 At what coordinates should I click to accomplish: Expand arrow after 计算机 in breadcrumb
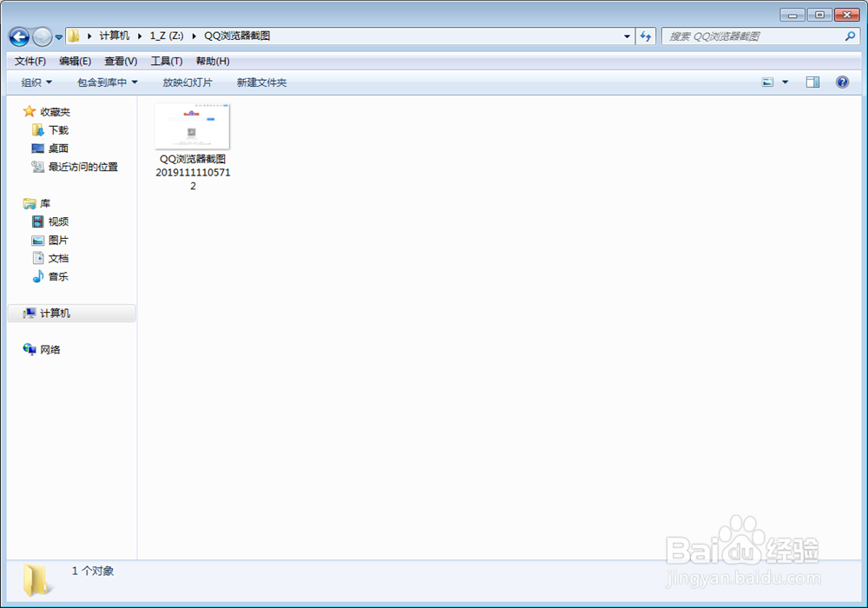point(140,36)
